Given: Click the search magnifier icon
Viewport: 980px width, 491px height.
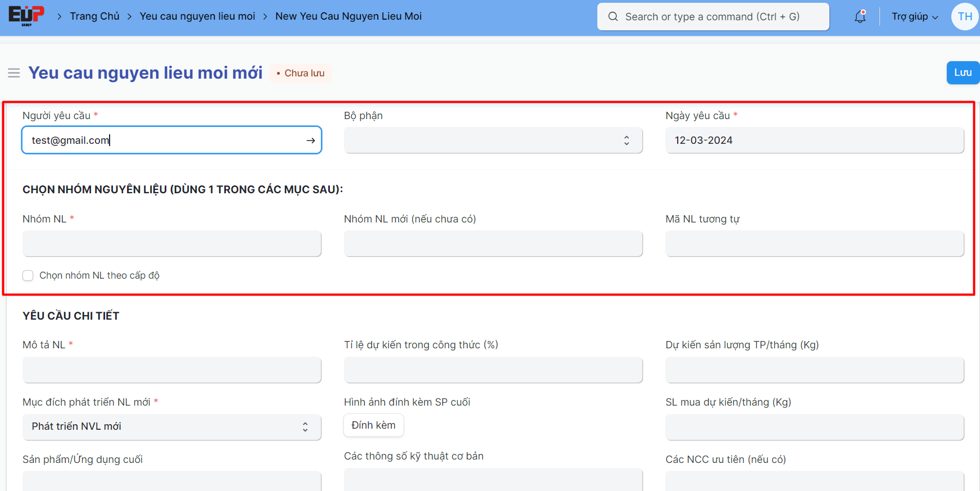Looking at the screenshot, I should tap(613, 17).
